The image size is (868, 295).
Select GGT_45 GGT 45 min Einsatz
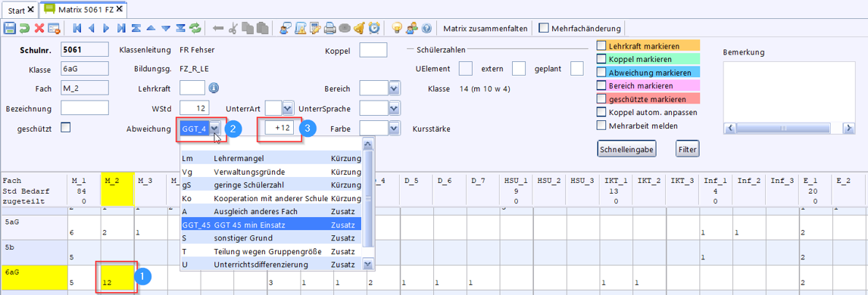point(271,225)
